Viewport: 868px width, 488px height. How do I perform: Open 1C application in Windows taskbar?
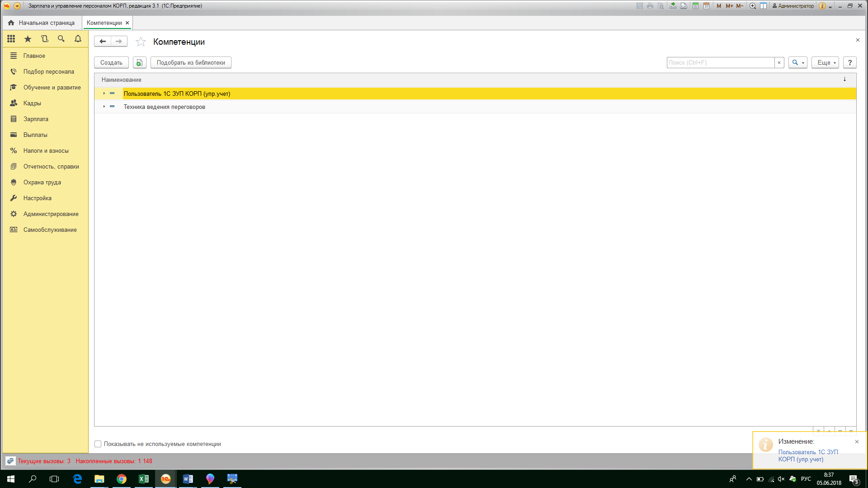pos(165,479)
